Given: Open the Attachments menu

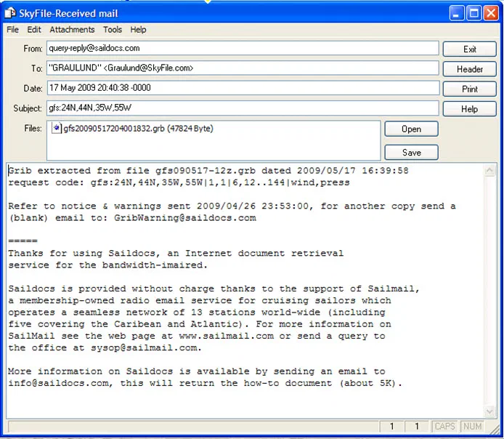Looking at the screenshot, I should coord(72,30).
